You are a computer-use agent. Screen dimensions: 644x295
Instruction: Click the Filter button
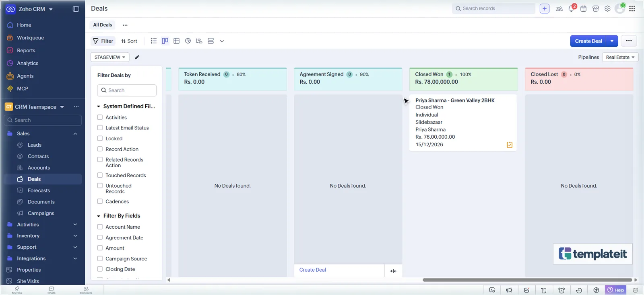pos(103,41)
